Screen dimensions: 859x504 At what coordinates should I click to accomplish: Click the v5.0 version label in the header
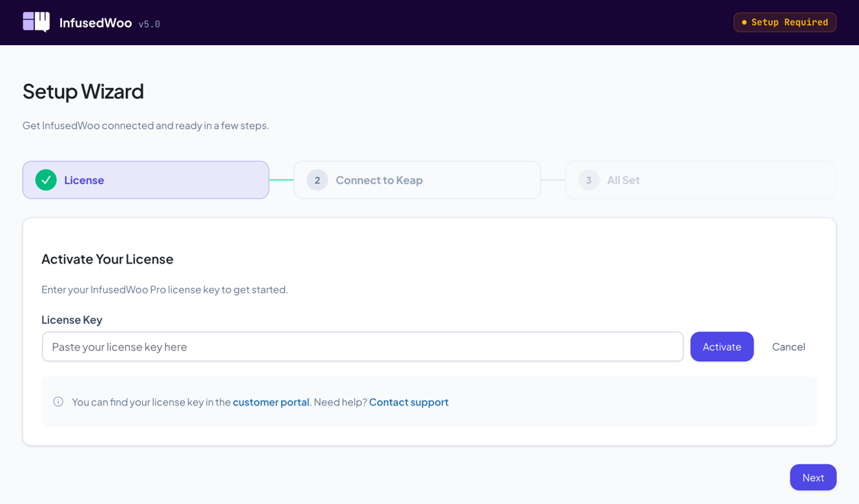(x=150, y=23)
